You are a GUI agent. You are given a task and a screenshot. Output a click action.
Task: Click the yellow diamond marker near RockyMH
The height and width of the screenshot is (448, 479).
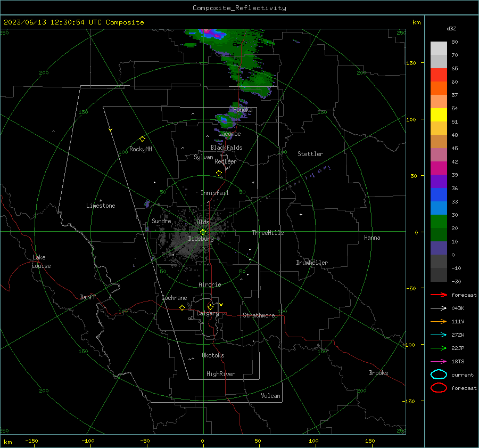click(142, 139)
